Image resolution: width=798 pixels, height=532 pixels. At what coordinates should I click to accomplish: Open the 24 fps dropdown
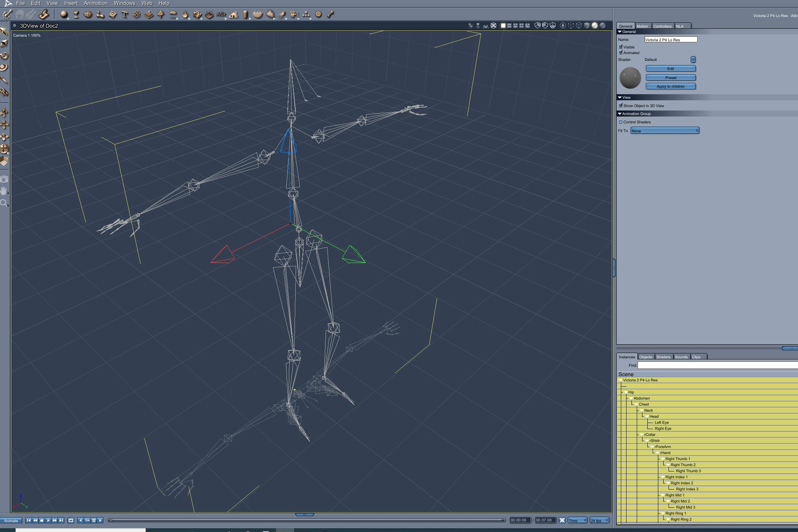tap(599, 520)
